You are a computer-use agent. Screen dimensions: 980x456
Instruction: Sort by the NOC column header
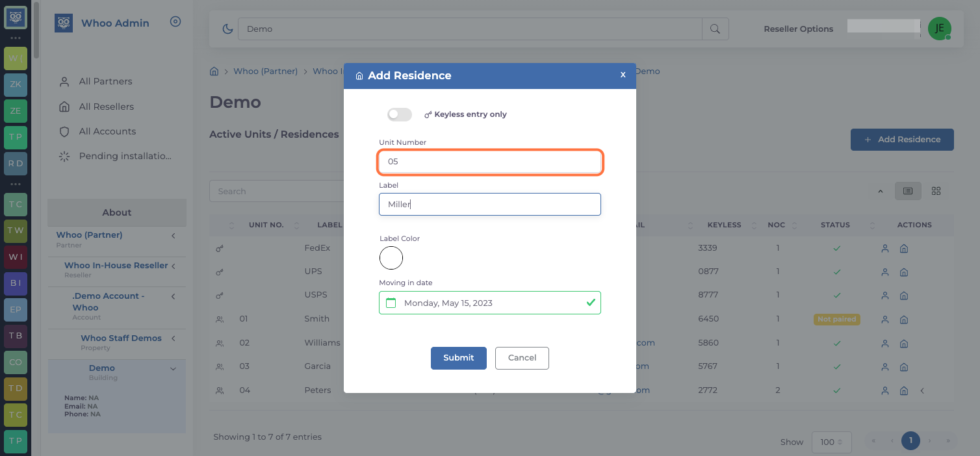pyautogui.click(x=776, y=225)
